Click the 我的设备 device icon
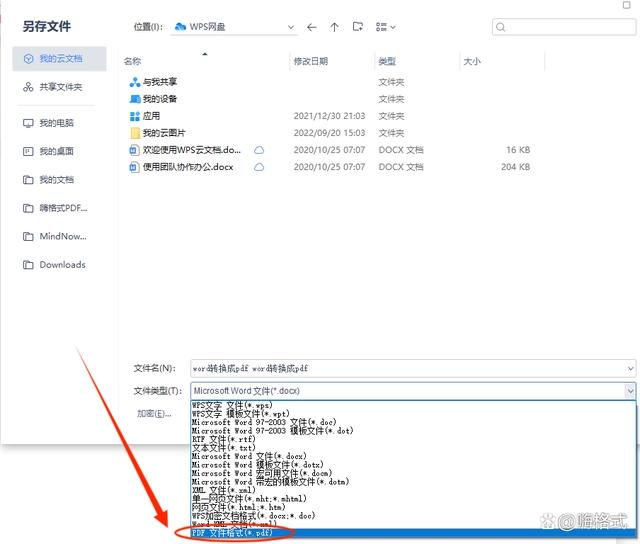Image resolution: width=640 pixels, height=544 pixels. [135, 99]
